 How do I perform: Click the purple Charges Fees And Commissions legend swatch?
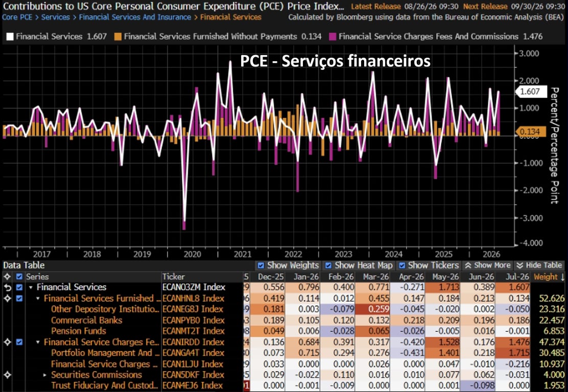[333, 37]
